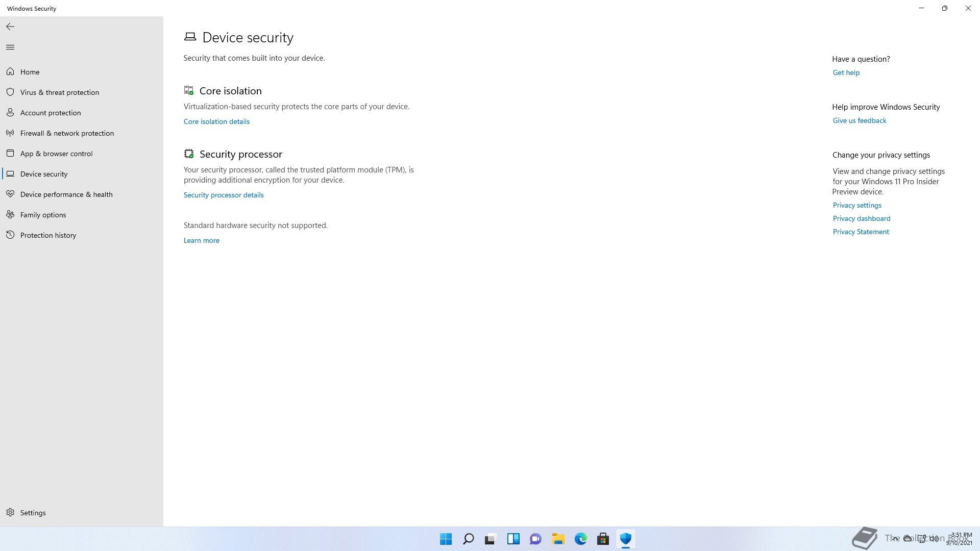Click Learn more about hardware security

(202, 240)
